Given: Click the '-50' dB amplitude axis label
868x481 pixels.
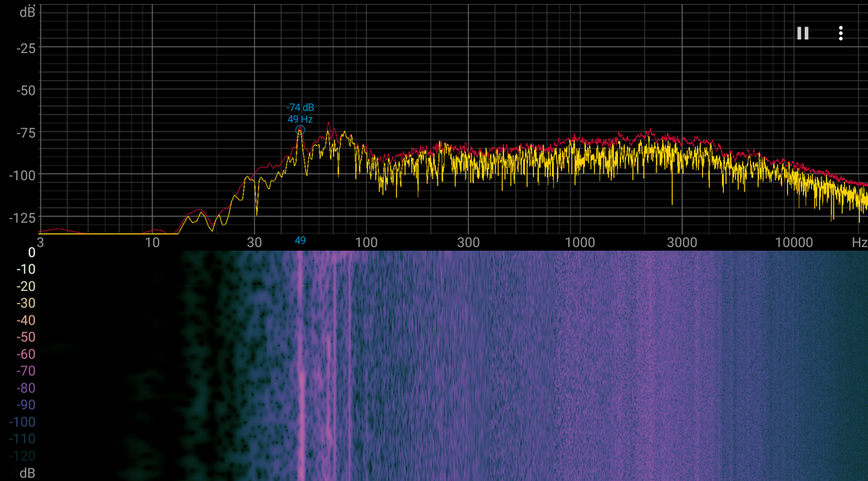Looking at the screenshot, I should pyautogui.click(x=26, y=91).
